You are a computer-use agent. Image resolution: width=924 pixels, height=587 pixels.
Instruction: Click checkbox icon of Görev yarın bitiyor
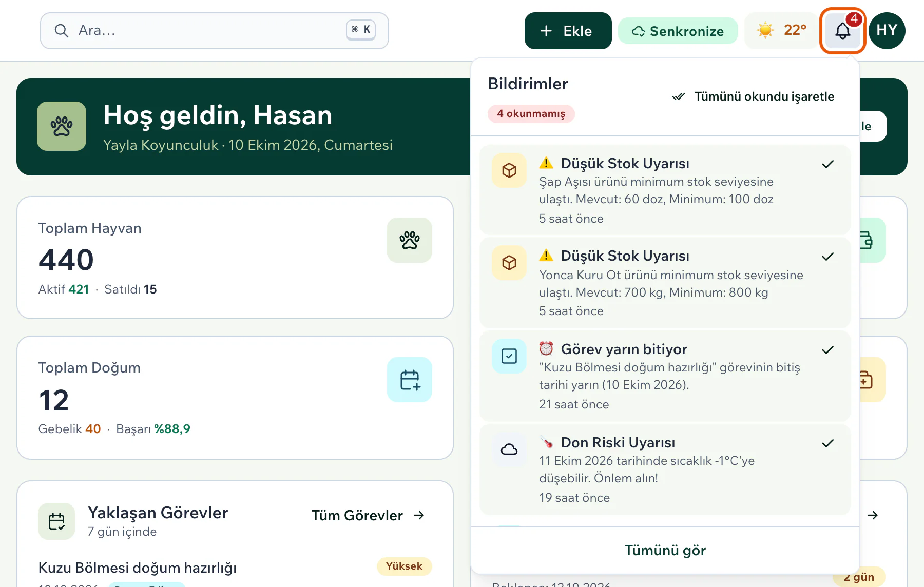coord(509,356)
